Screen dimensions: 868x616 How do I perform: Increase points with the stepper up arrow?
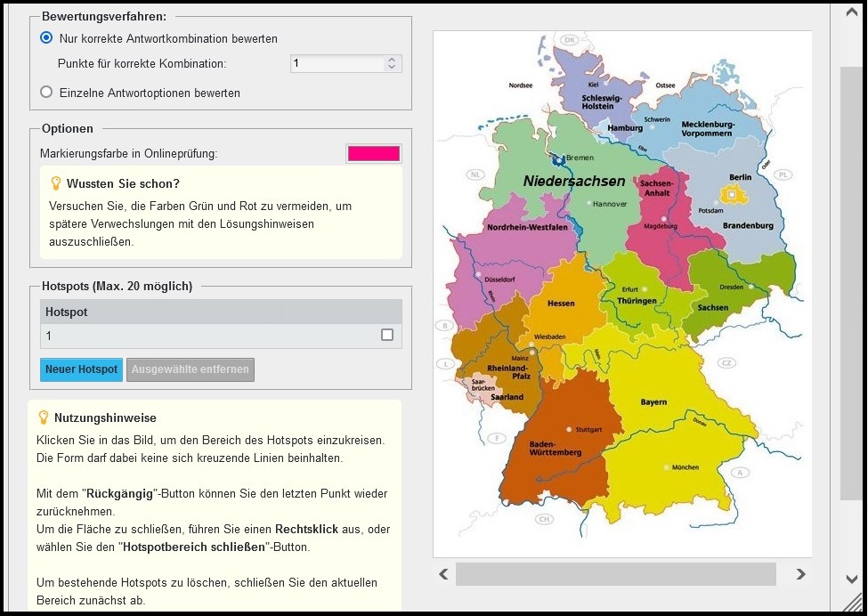click(391, 60)
